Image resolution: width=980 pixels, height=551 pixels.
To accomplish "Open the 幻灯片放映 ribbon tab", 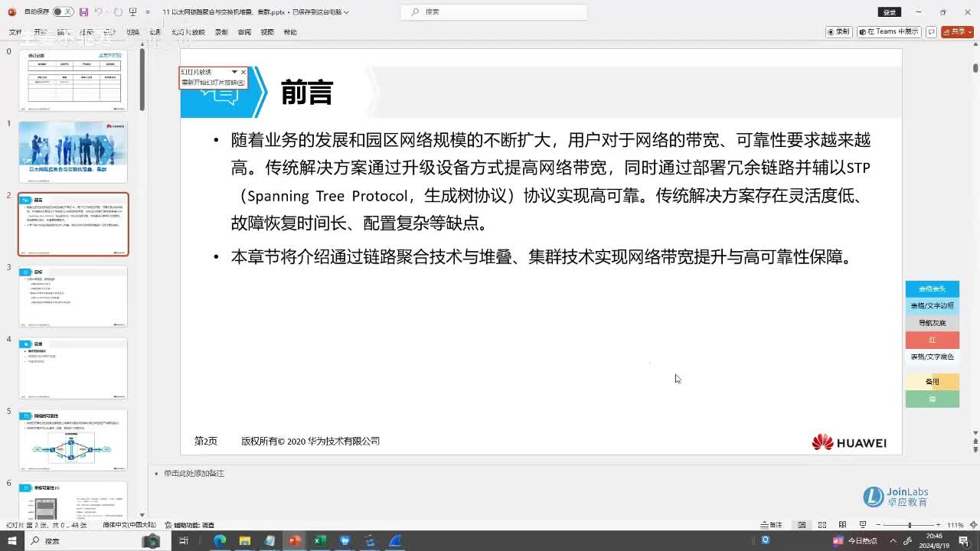I will point(188,32).
